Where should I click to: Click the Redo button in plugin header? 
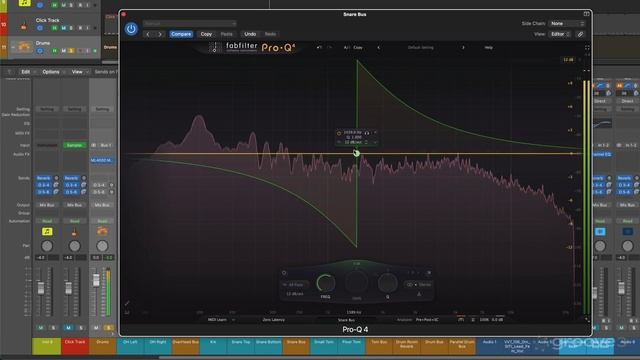(270, 34)
